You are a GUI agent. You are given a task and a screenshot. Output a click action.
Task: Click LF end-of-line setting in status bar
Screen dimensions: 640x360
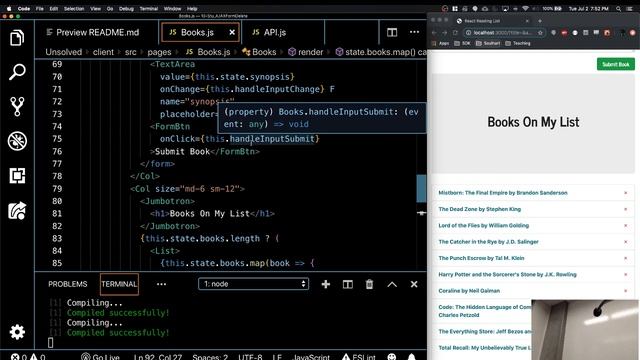277,356
